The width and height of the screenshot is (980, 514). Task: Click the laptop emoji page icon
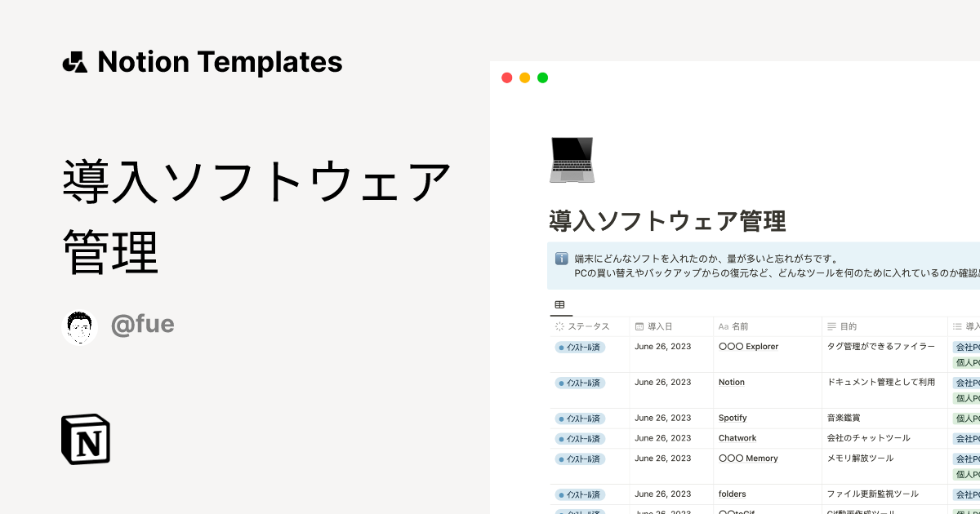pos(572,159)
